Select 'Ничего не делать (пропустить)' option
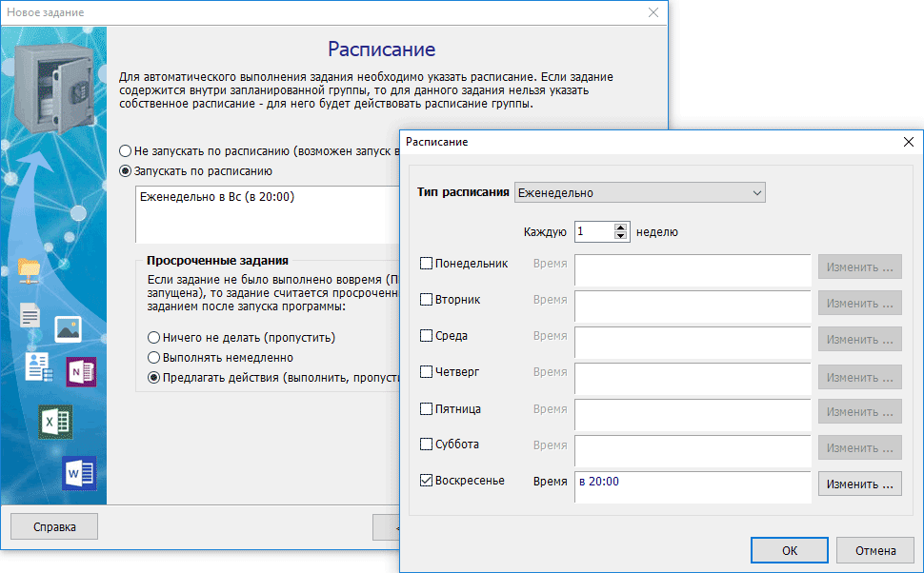Screen dimensions: 924x573 [x=153, y=338]
